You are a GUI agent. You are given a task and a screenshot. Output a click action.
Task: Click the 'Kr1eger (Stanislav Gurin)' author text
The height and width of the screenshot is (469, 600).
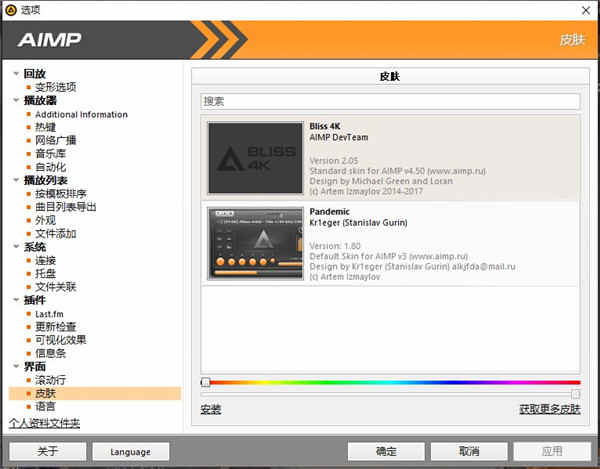pyautogui.click(x=358, y=223)
